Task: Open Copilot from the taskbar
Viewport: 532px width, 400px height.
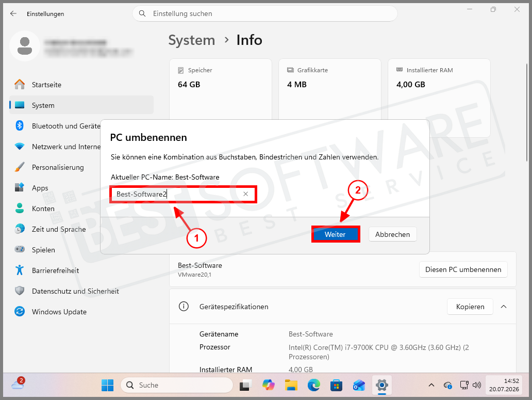Action: click(x=269, y=385)
